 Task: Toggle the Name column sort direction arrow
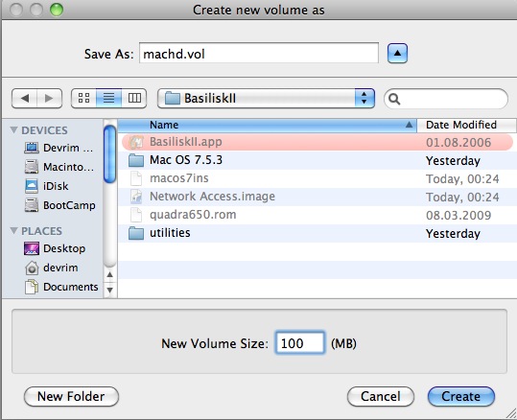[409, 125]
